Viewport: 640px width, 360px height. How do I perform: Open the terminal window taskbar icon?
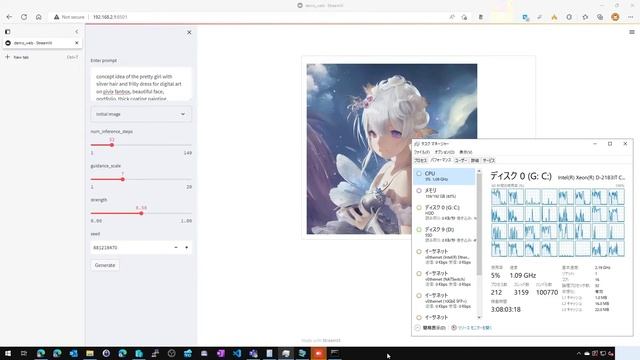click(335, 353)
